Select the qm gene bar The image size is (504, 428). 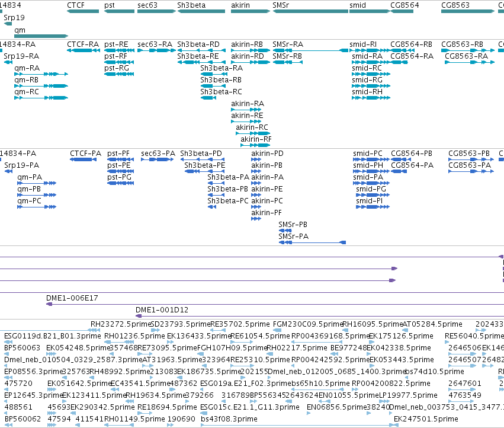click(x=41, y=36)
